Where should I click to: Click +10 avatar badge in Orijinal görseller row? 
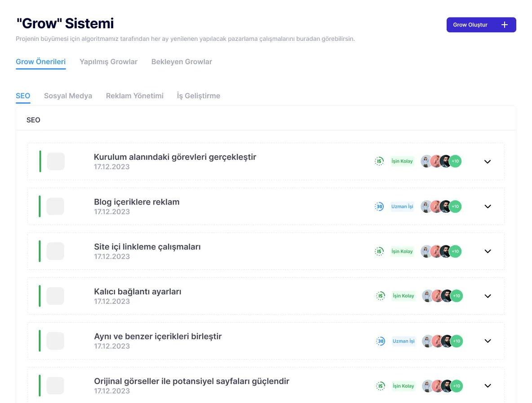(457, 385)
